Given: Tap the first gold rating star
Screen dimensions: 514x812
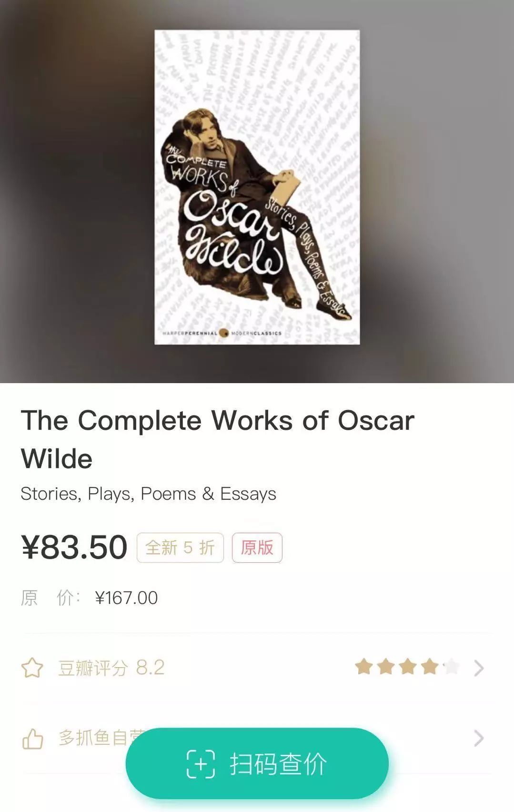Looking at the screenshot, I should point(364,667).
